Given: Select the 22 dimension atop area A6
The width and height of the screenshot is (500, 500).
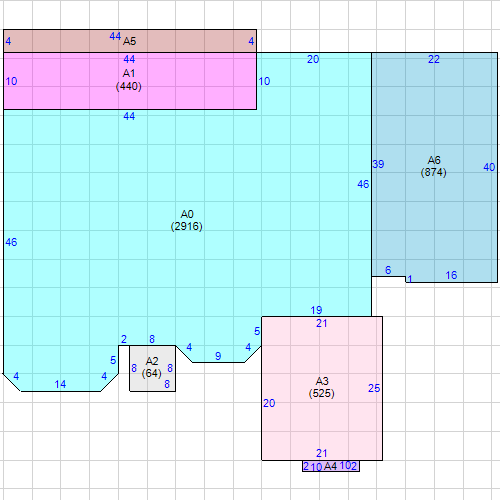Looking at the screenshot, I should click(x=434, y=59).
